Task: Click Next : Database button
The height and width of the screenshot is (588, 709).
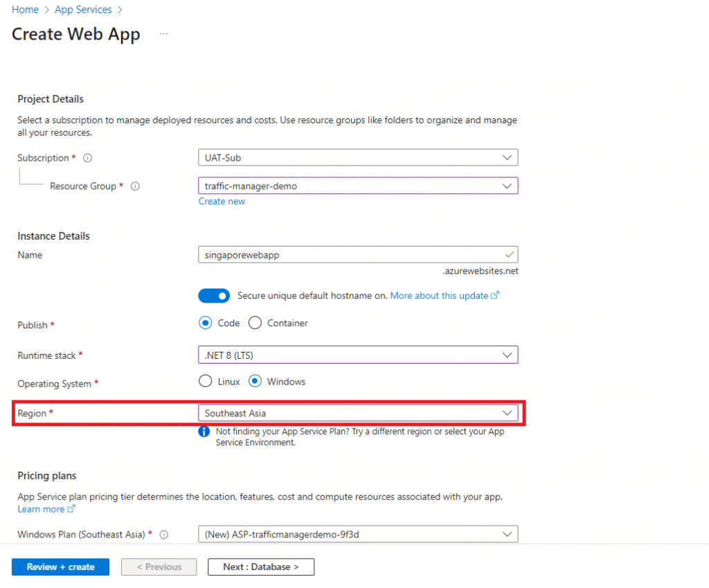Action: click(x=261, y=567)
